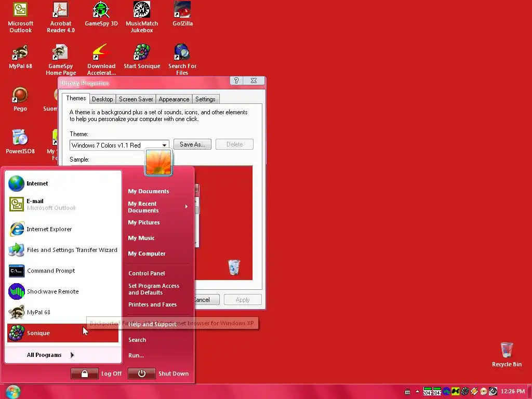
Task: Click the CD disc icon in the system tray
Action: [x=484, y=392]
